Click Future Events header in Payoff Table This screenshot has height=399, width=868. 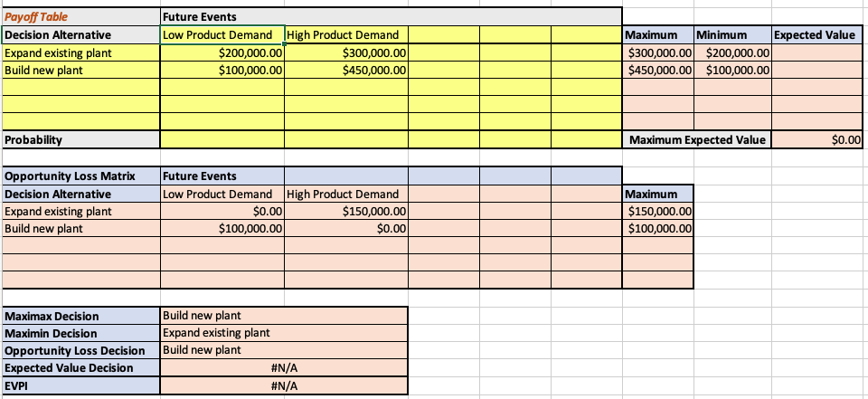pyautogui.click(x=391, y=16)
